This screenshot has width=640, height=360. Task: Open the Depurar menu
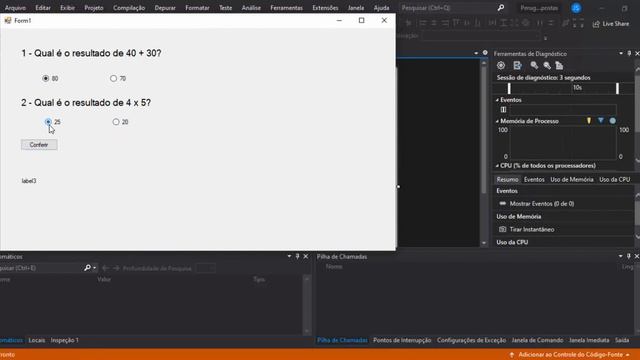tap(165, 8)
